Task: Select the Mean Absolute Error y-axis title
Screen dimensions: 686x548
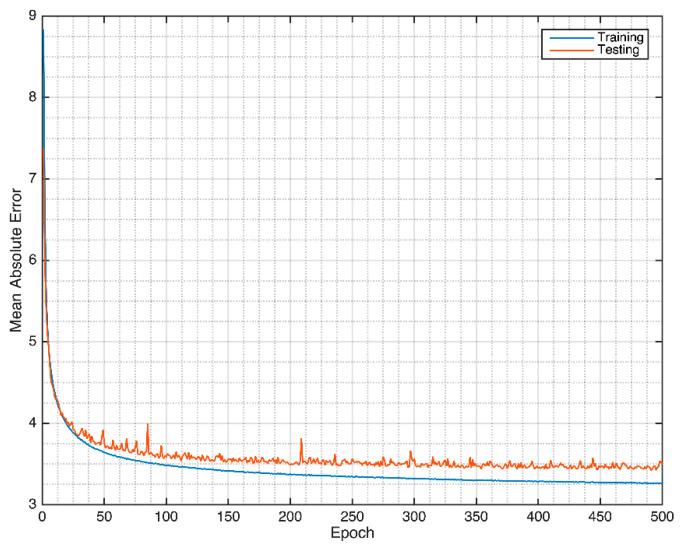Action: coord(13,260)
